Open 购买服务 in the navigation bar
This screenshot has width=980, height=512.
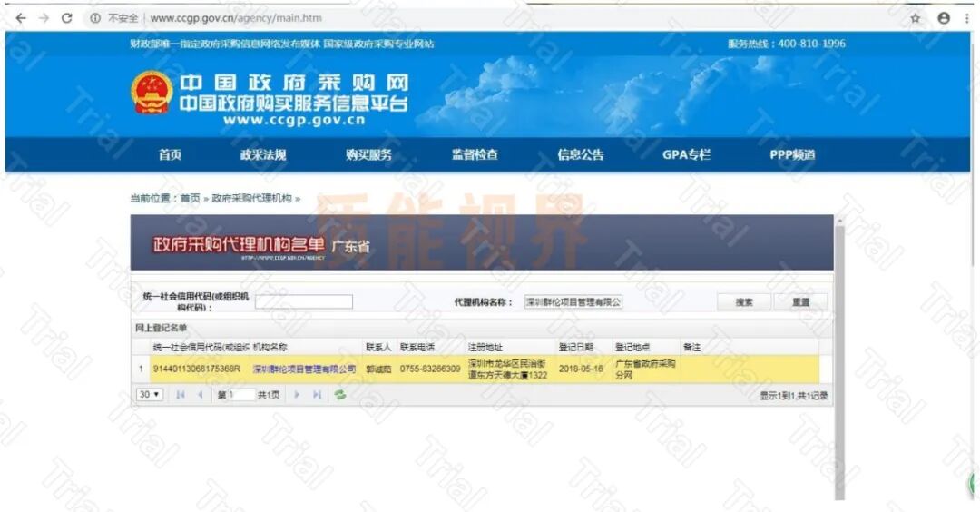368,154
